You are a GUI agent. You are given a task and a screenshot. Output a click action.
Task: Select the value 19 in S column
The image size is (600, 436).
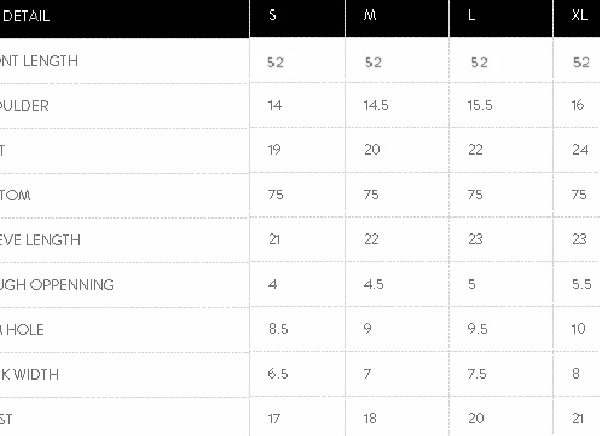click(x=275, y=150)
